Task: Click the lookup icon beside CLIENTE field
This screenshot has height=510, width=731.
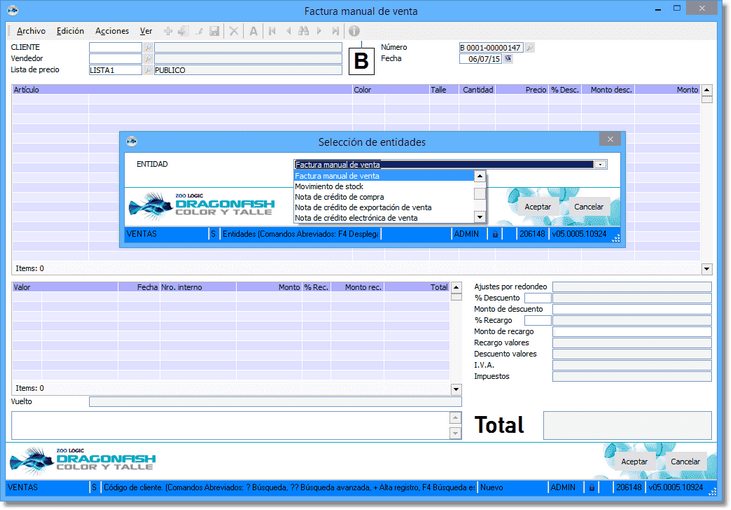Action: [149, 47]
